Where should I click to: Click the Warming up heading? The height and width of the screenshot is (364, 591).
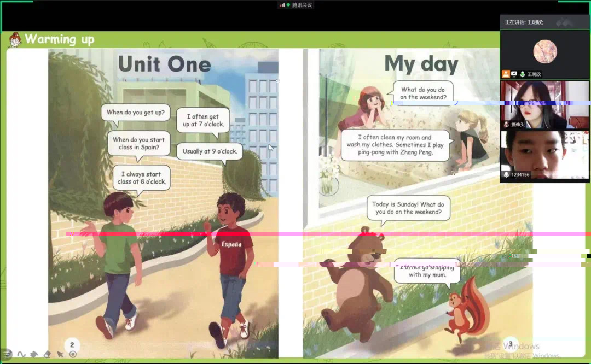click(60, 39)
